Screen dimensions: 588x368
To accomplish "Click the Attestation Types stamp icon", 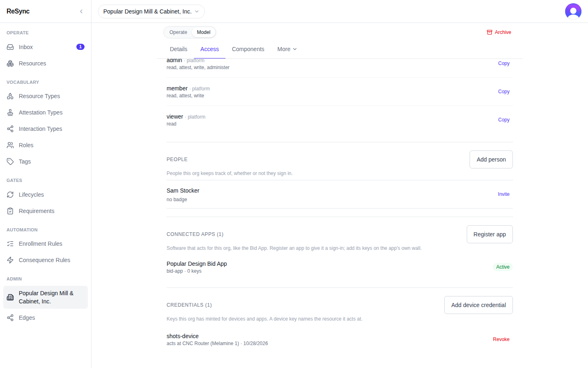I will pyautogui.click(x=10, y=112).
